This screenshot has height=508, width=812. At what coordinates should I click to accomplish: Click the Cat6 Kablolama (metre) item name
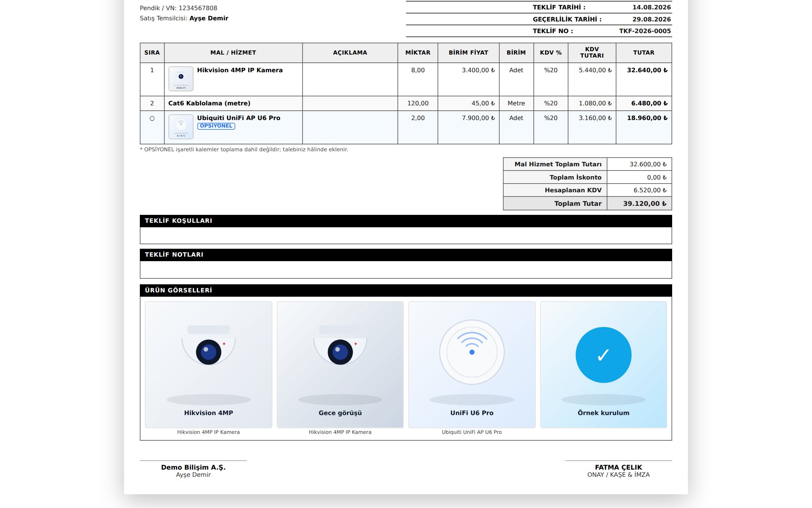click(x=209, y=103)
